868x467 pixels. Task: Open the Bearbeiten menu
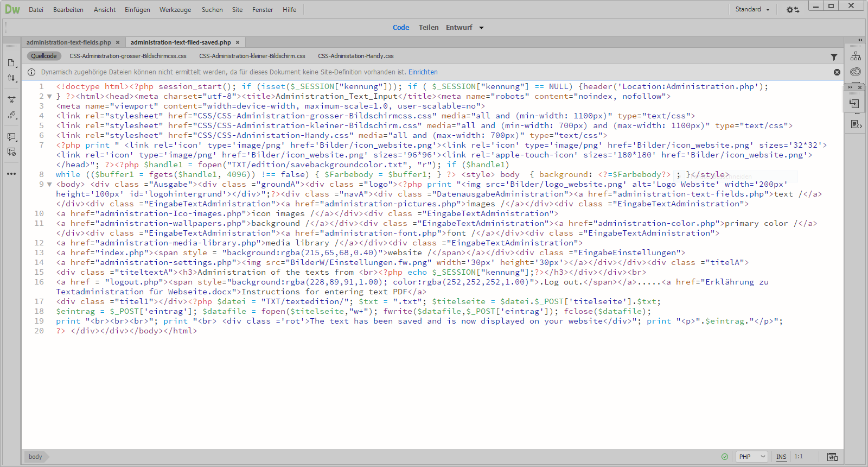pyautogui.click(x=68, y=10)
